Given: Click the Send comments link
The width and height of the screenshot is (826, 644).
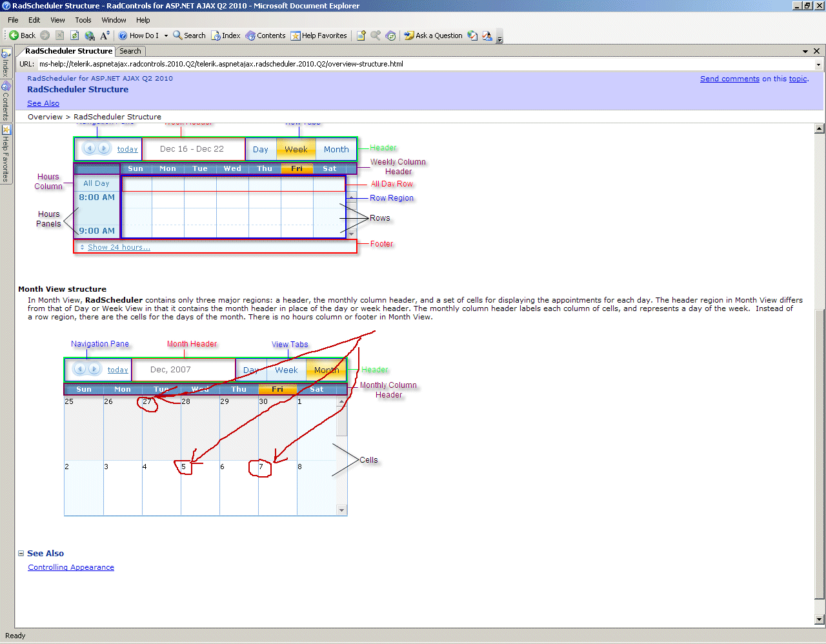Looking at the screenshot, I should click(730, 79).
